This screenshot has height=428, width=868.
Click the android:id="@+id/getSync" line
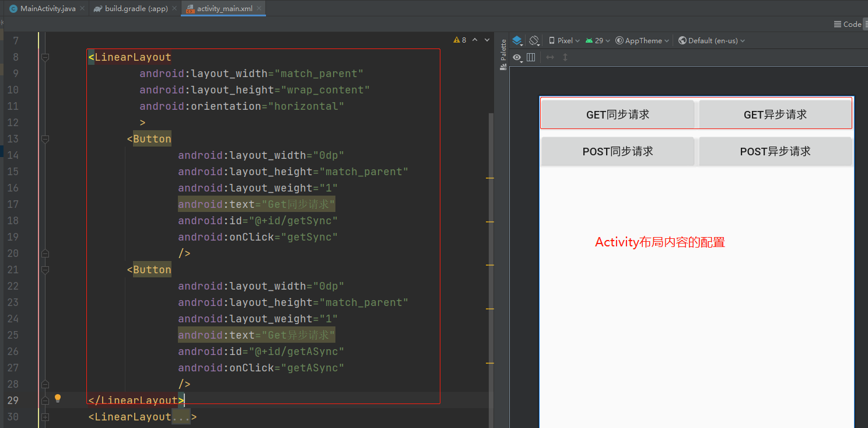(x=258, y=221)
